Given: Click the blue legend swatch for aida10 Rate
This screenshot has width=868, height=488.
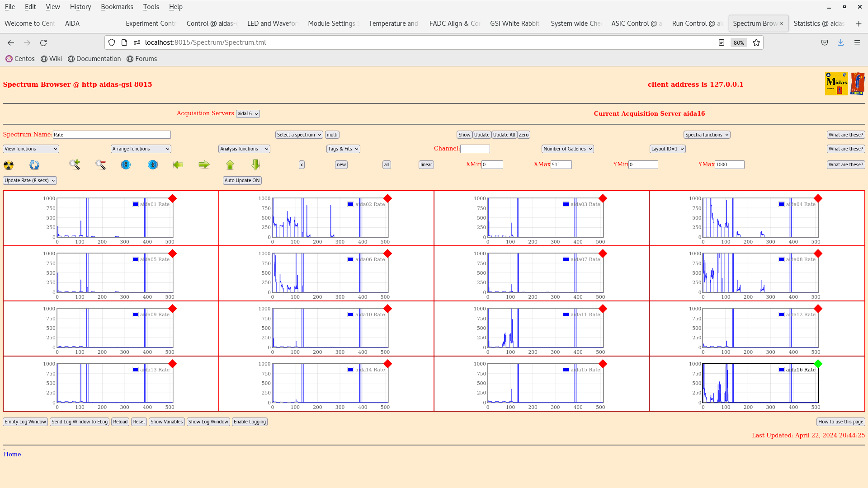Looking at the screenshot, I should point(350,314).
